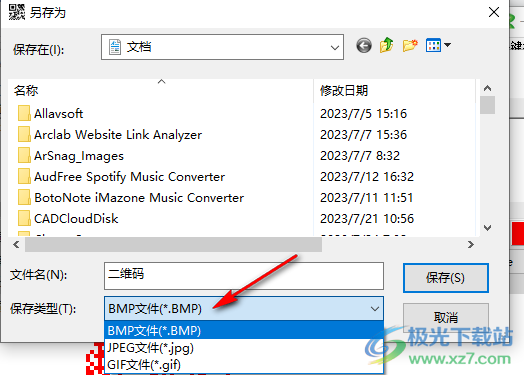
Task: Click the 取消 button
Action: coord(446,318)
